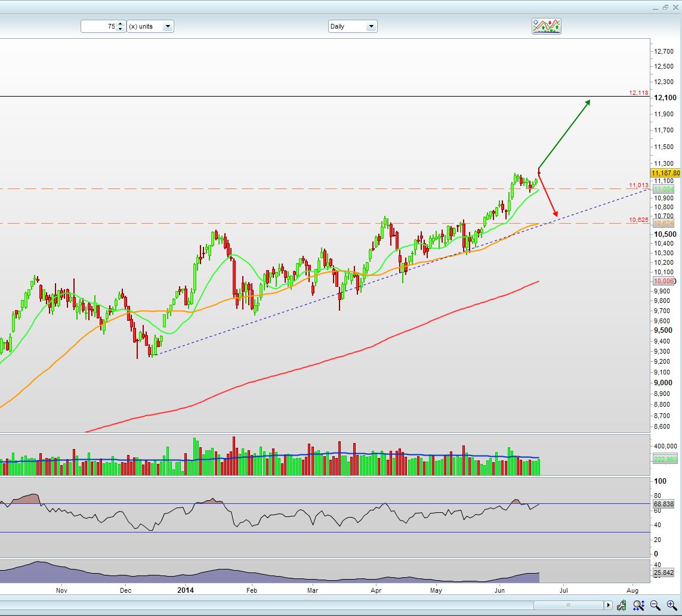Click the 0 label on RSI axis
Viewport: 682px width, 616px height.
[656, 554]
